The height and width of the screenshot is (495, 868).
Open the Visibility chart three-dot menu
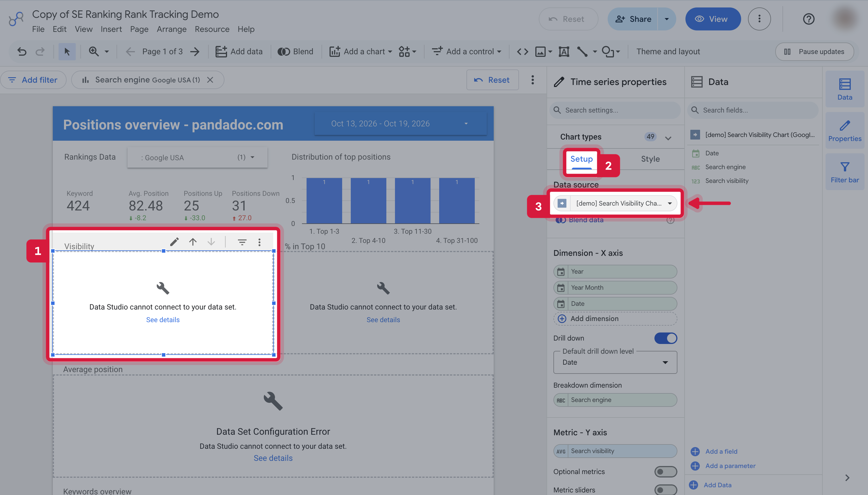tap(259, 242)
